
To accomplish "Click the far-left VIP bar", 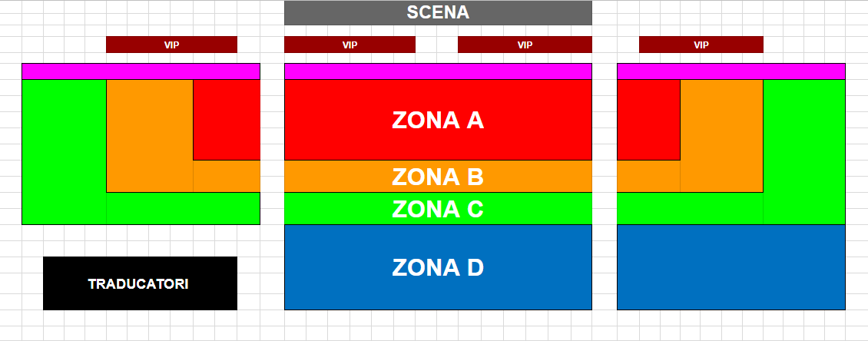I will [171, 45].
